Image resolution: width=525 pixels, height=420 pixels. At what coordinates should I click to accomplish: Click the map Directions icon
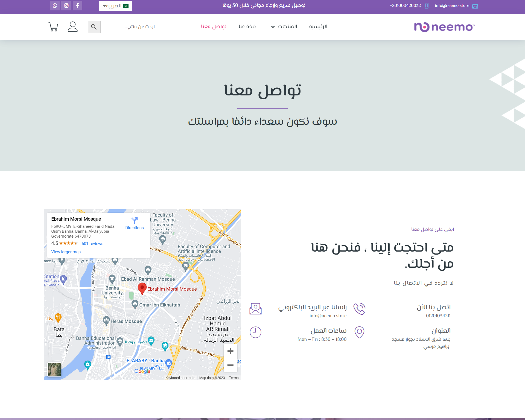tap(134, 220)
